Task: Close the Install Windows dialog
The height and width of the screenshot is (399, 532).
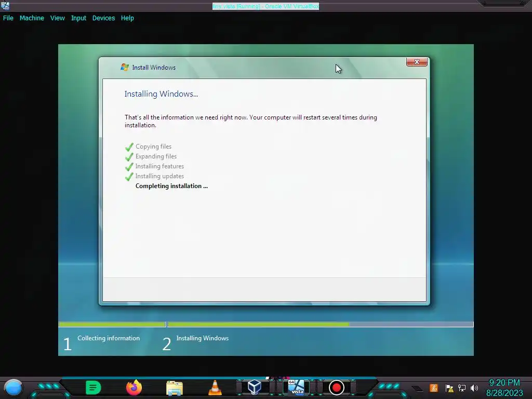Action: coord(417,62)
